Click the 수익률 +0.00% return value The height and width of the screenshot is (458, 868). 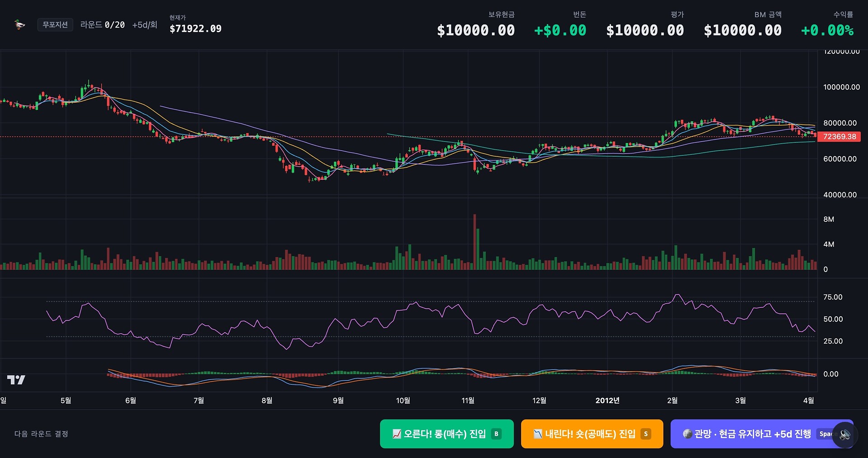click(827, 30)
